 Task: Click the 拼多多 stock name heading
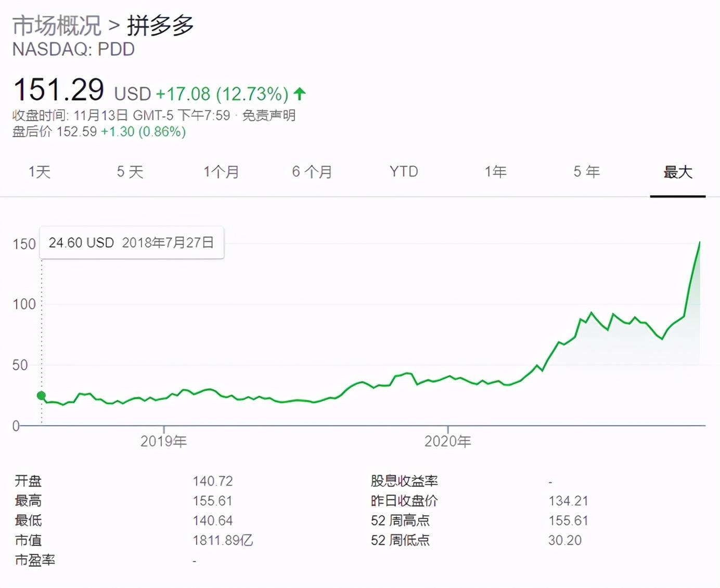point(161,25)
